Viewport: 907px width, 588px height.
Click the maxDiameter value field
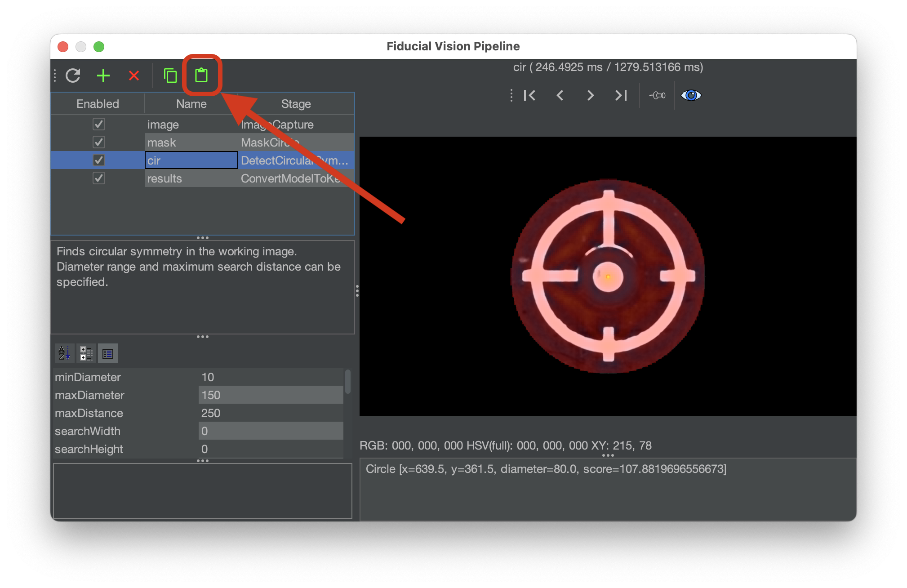(x=271, y=395)
